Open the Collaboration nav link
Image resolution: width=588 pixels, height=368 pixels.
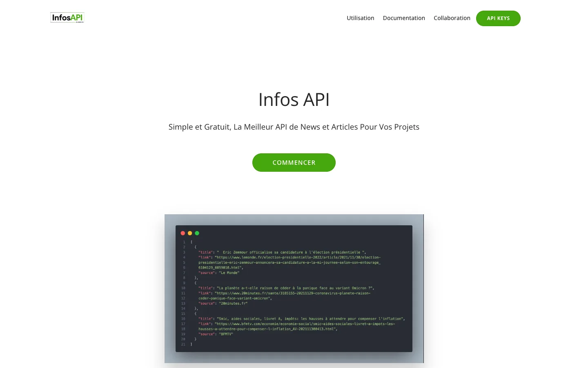point(452,18)
